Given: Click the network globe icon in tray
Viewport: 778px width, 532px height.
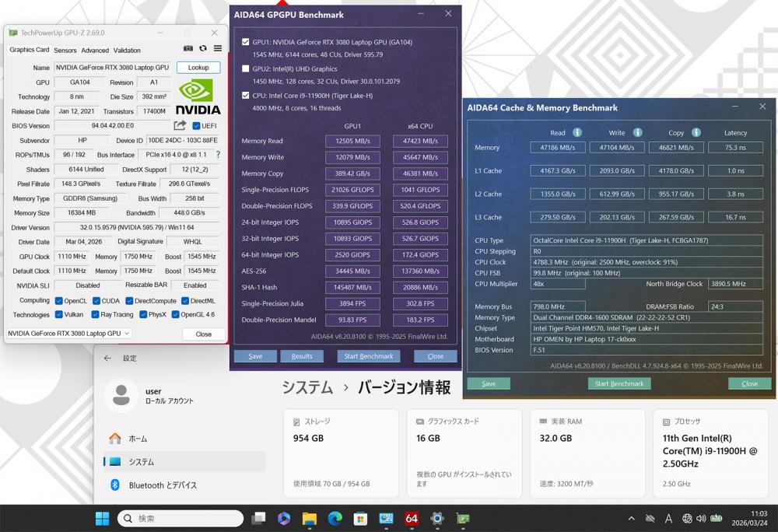Looking at the screenshot, I should [x=687, y=519].
